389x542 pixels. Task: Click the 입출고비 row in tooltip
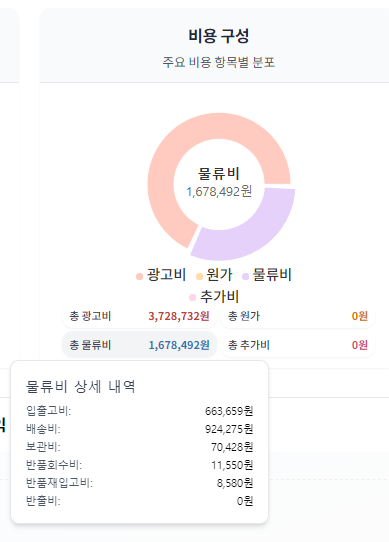139,411
